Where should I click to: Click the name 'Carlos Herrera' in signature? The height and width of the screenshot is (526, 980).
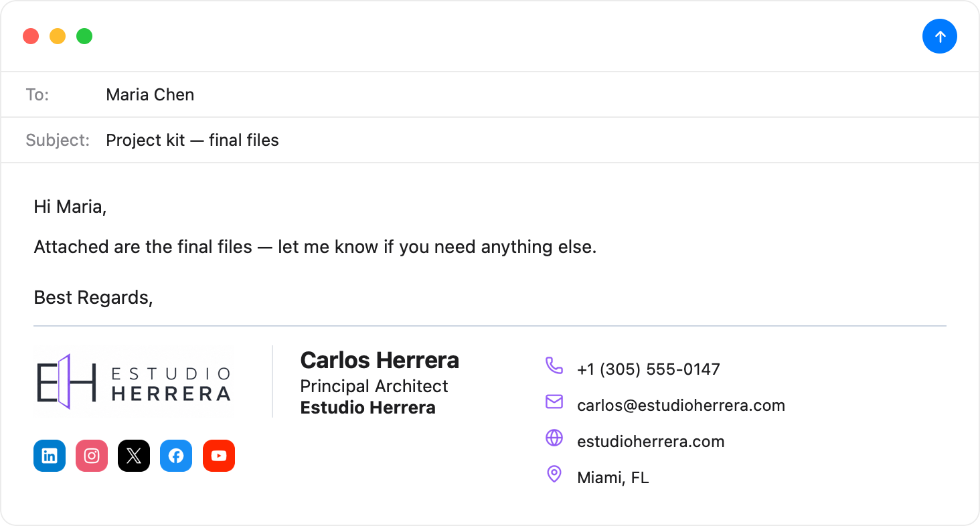coord(380,360)
